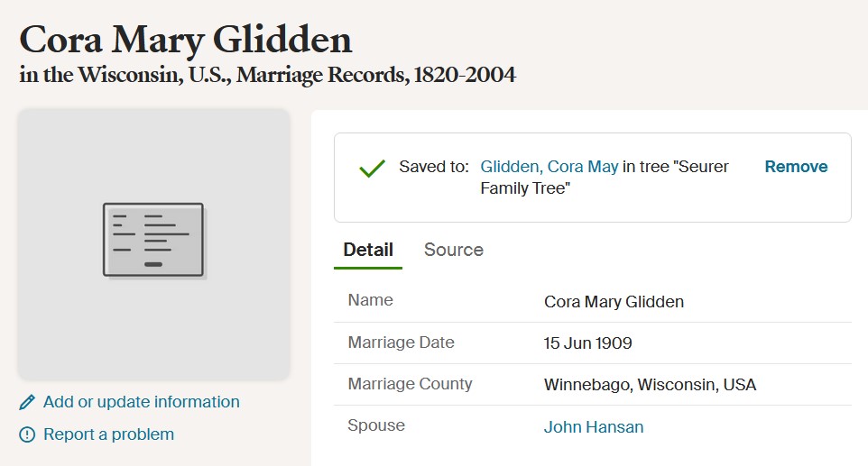Viewport: 868px width, 466px height.
Task: Click the Marriage County field label
Action: coord(410,384)
